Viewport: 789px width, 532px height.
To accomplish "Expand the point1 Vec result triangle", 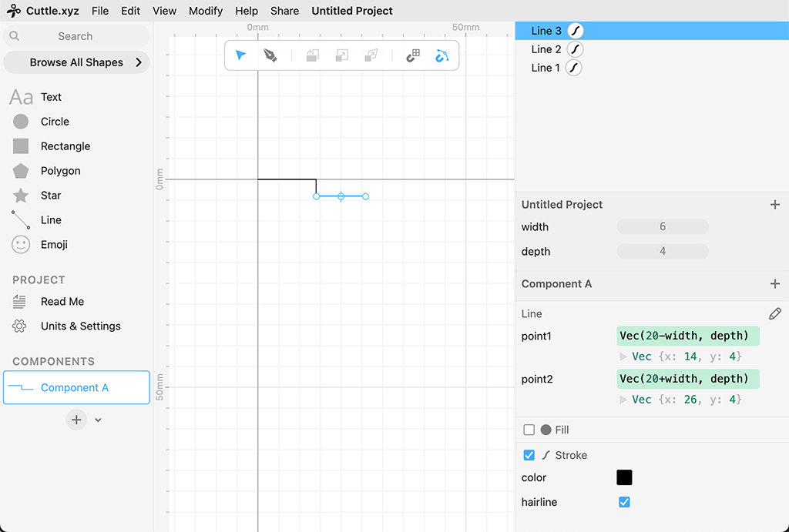I will pyautogui.click(x=623, y=356).
